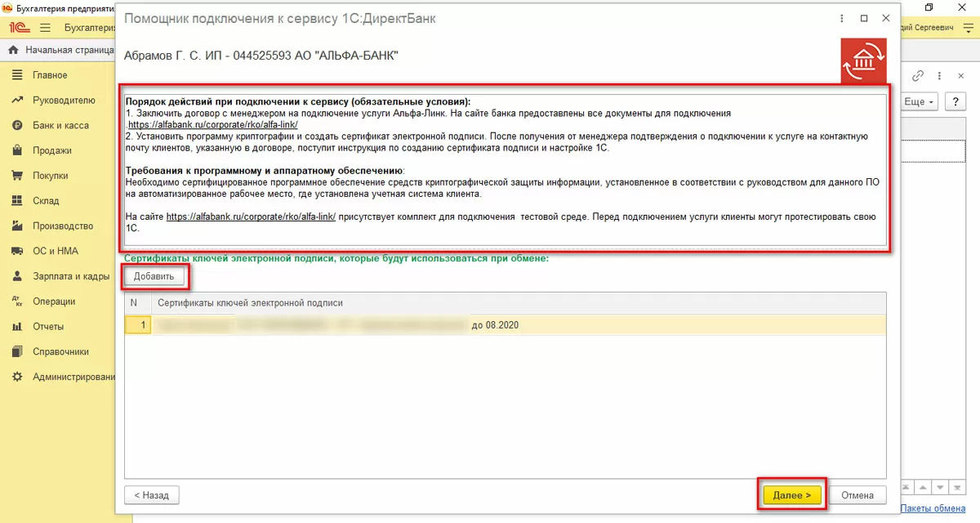The image size is (980, 523).
Task: Expand the Еще dropdown button
Action: (x=920, y=102)
